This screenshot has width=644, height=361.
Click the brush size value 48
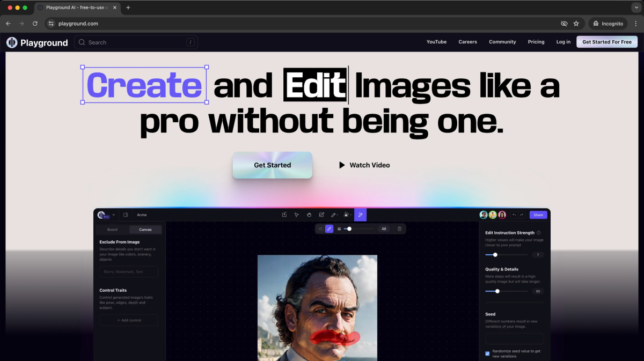coord(384,229)
